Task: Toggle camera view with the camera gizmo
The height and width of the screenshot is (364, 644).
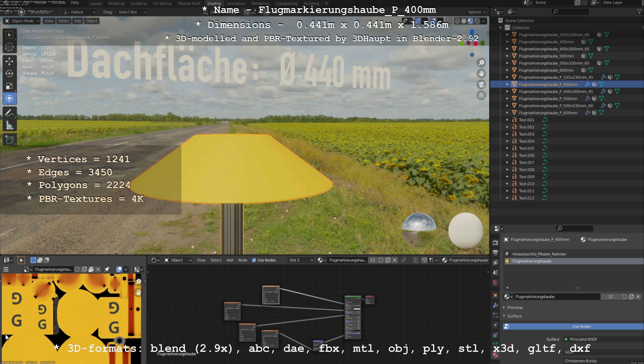Action: coord(481,84)
